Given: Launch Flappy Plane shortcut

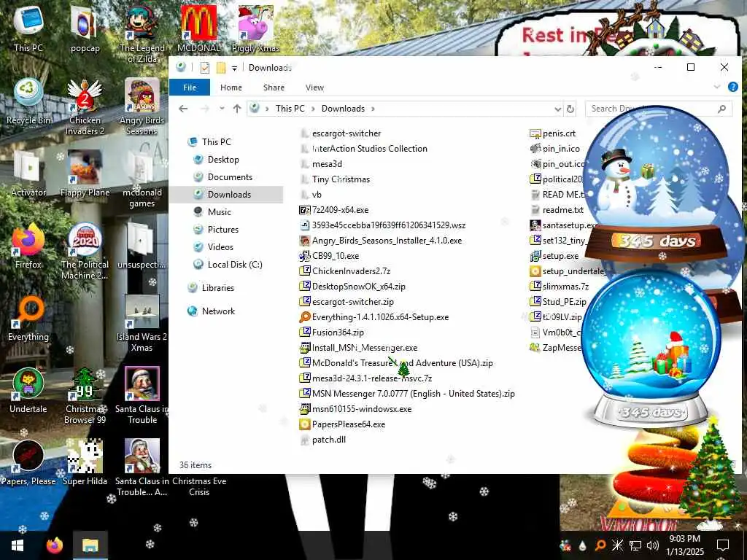Looking at the screenshot, I should pyautogui.click(x=85, y=174).
